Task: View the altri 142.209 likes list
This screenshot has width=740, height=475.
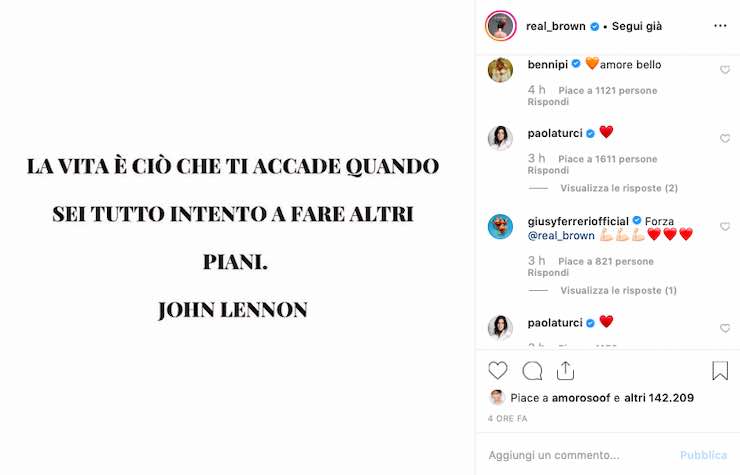Action: (x=659, y=398)
